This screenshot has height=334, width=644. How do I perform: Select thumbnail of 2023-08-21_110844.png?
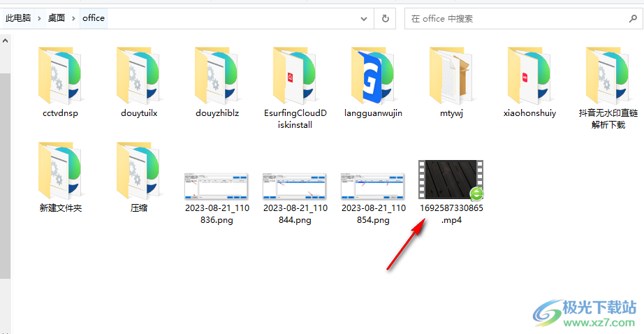(x=295, y=186)
